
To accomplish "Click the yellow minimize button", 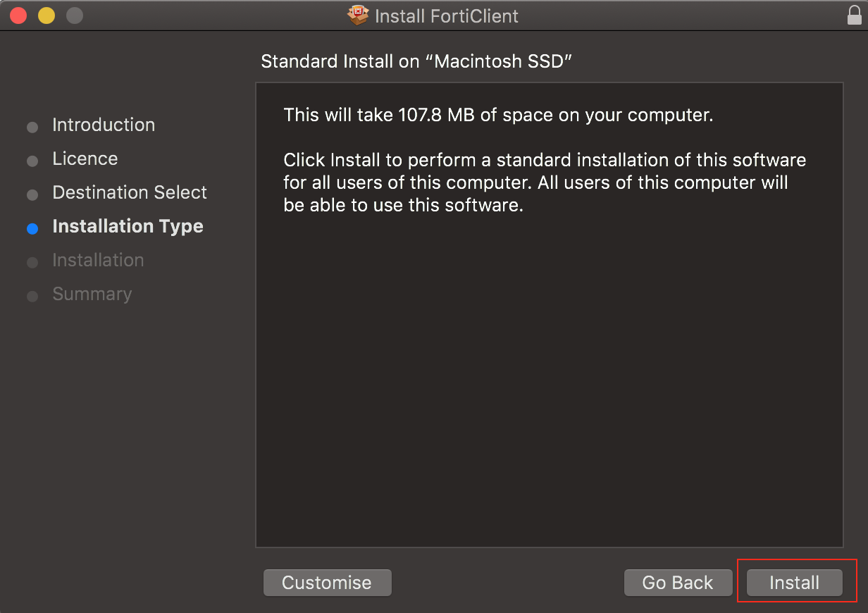I will coord(46,14).
